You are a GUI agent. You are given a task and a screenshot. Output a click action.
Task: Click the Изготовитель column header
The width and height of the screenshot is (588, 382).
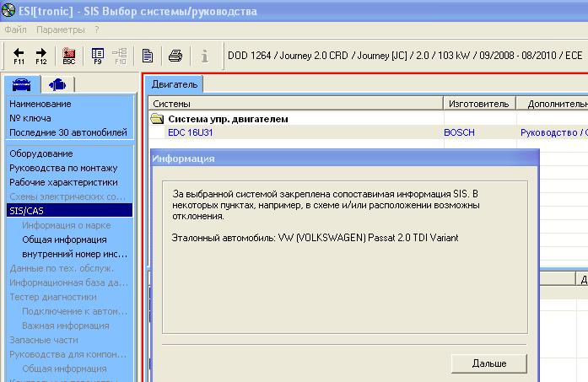pos(479,104)
